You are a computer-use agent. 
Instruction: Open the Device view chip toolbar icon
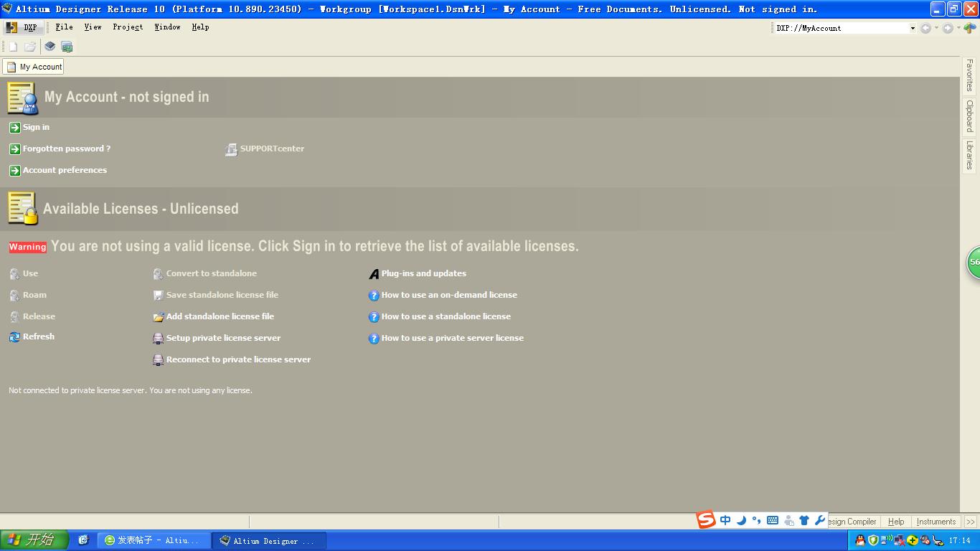click(50, 47)
